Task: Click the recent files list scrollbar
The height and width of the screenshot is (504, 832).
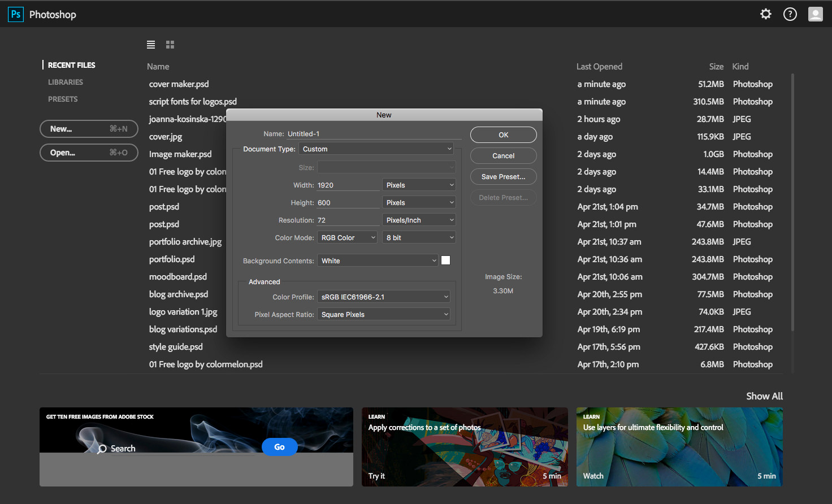Action: tap(792, 202)
